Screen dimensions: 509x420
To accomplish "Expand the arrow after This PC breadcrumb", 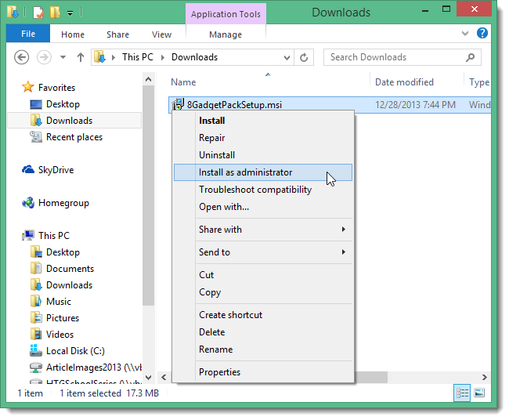I will pos(163,58).
